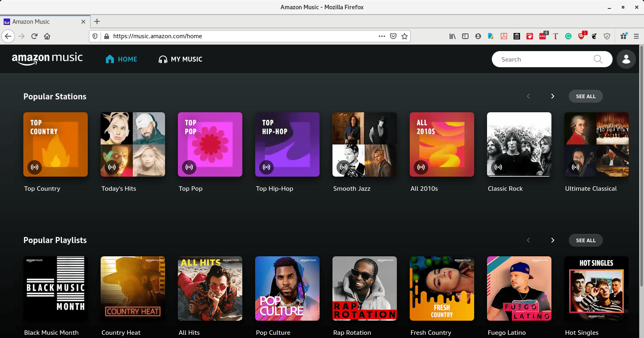
Task: Click the green Grammarly extension icon
Action: (x=568, y=36)
